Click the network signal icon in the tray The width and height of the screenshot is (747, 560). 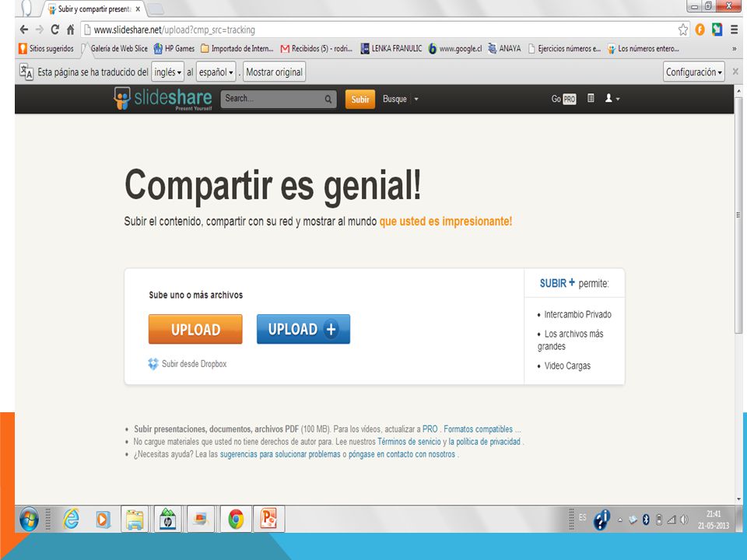tap(672, 520)
